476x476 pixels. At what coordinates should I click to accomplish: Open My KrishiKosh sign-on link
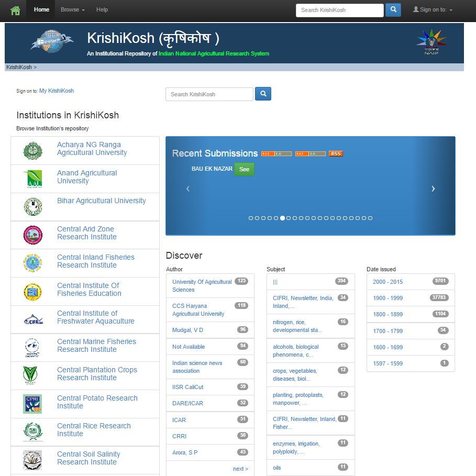coord(57,91)
